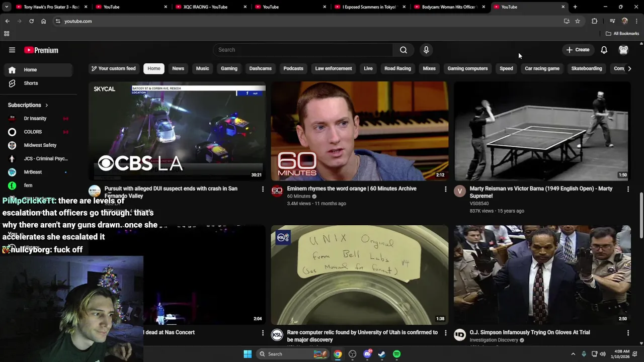Open 'Eminem rhymes the word orange' title
Screen dimensions: 644x362
click(352, 189)
